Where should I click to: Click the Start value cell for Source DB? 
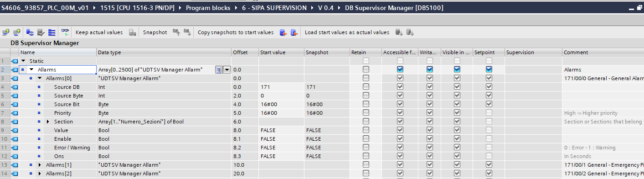coord(281,87)
